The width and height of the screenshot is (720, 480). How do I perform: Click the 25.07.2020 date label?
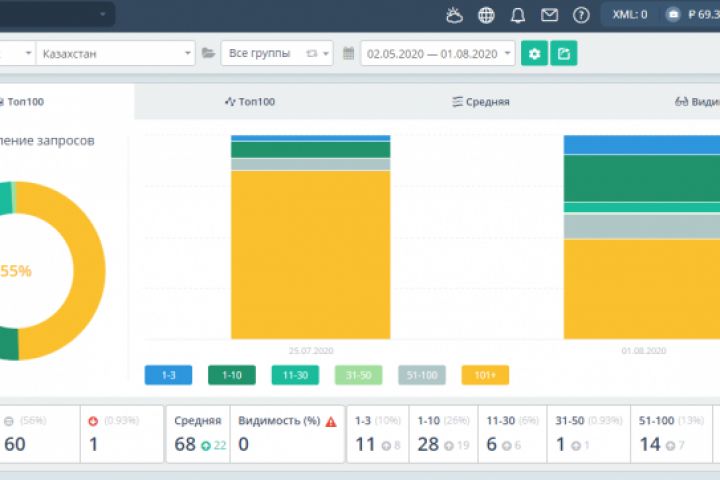click(311, 350)
